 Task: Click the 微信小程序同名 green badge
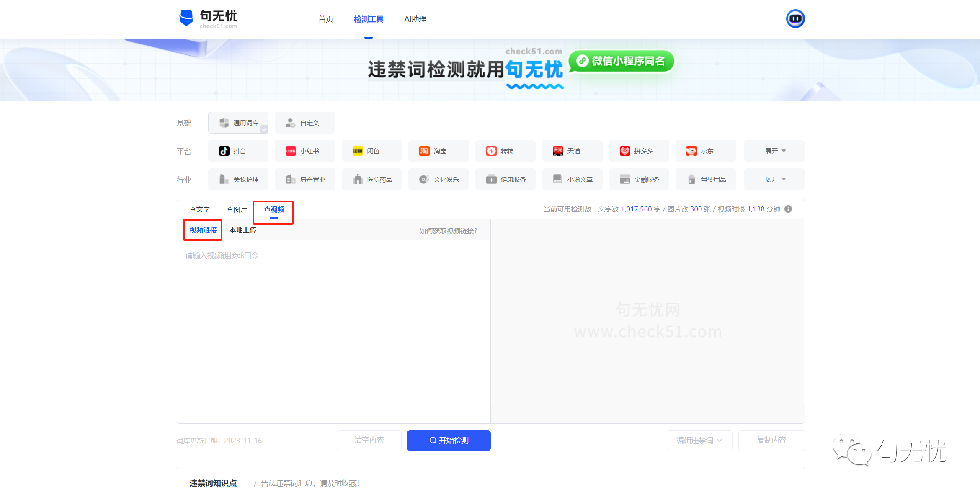pos(621,61)
